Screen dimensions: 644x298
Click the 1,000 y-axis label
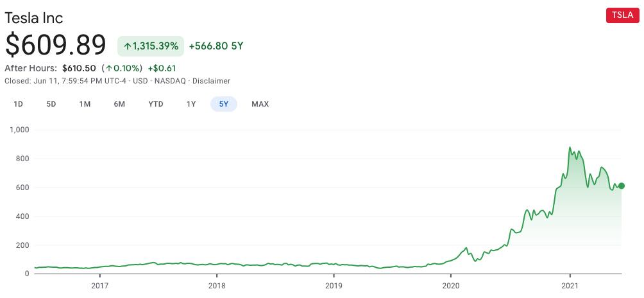[20, 130]
